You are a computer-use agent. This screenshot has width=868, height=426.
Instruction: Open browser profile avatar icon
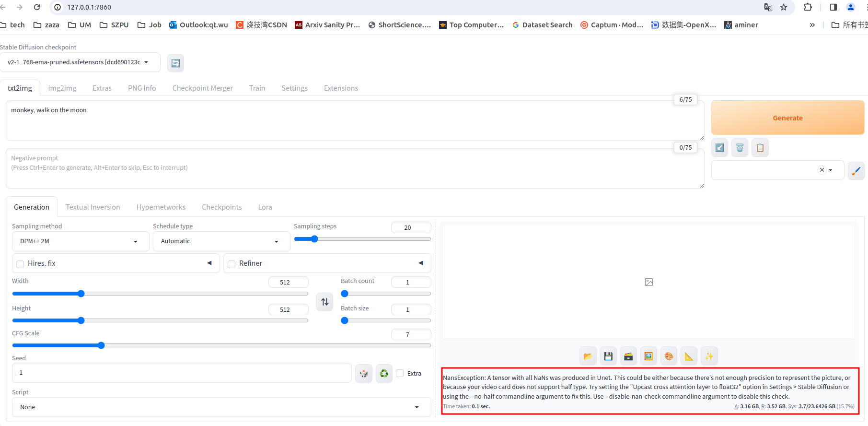851,7
